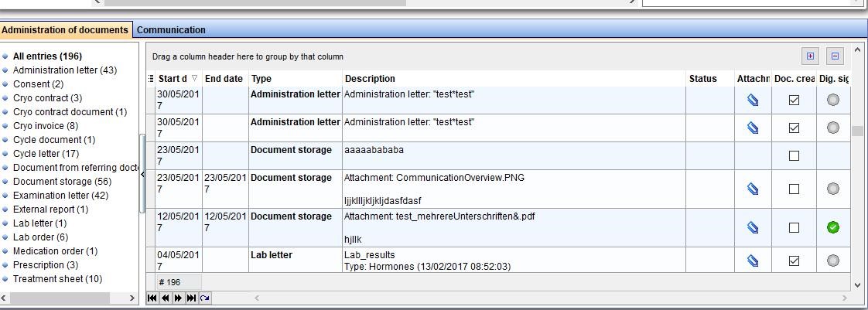The height and width of the screenshot is (310, 868).
Task: Open paperclip for test_mehrereUnterschriften&.pdf row
Action: coord(752,227)
